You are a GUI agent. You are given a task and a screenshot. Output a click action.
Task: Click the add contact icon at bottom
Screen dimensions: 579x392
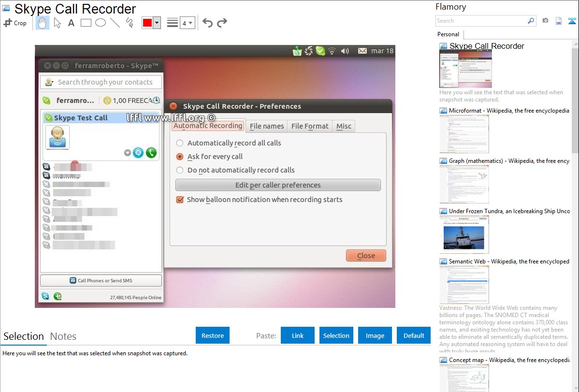[58, 296]
